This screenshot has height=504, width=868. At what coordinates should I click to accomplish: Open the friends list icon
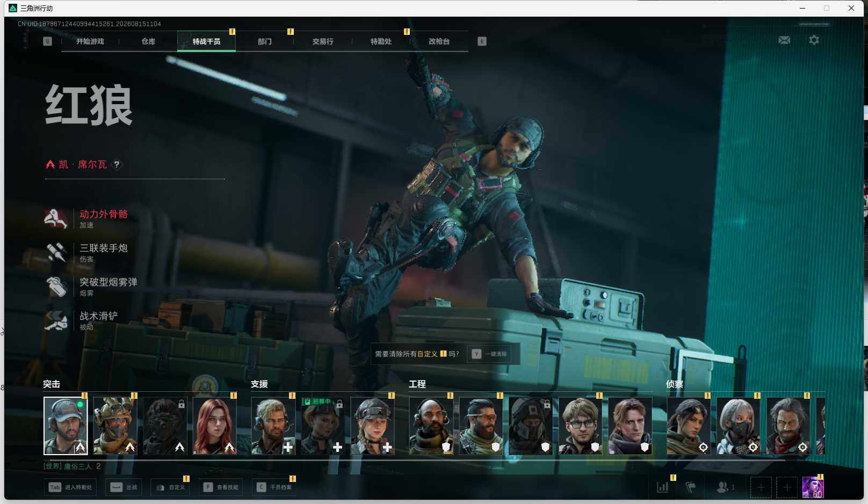click(723, 487)
